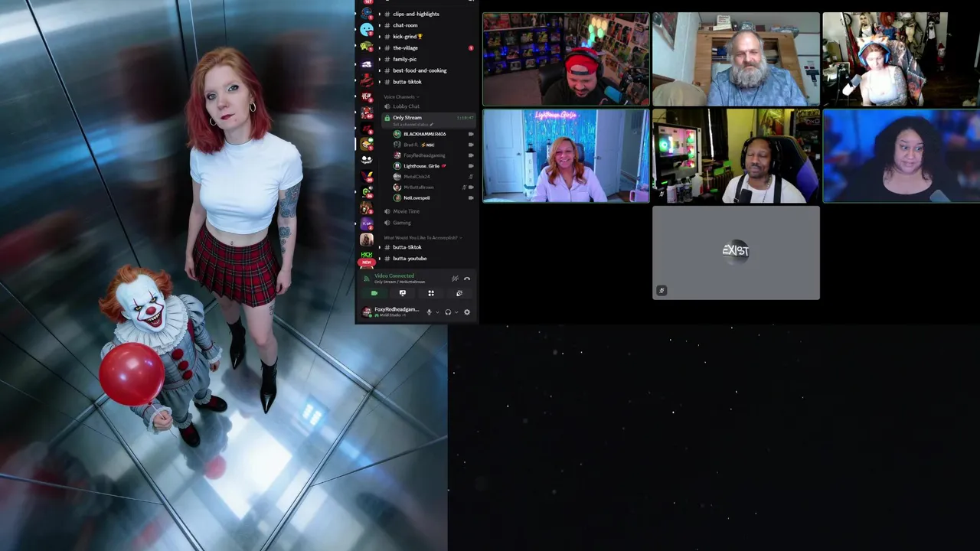Click the lock icon beside Only Stream
The height and width of the screenshot is (551, 980).
point(387,118)
